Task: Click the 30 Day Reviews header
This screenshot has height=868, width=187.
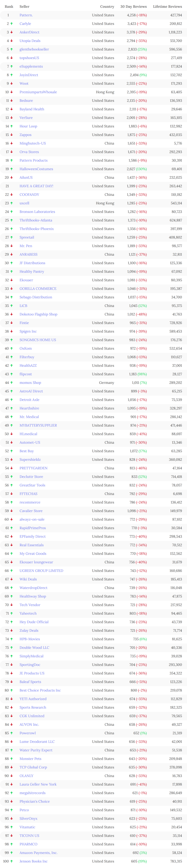Action: 133,7
